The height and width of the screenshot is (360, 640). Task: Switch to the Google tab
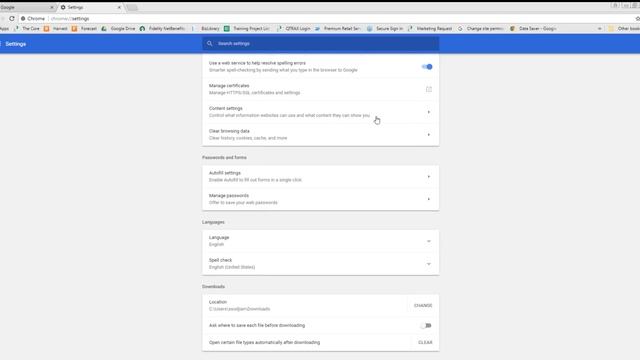27,7
